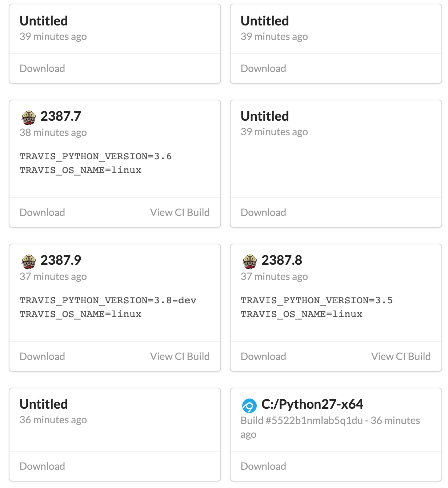This screenshot has width=448, height=488.
Task: Download the 2387.7 report
Action: [42, 212]
